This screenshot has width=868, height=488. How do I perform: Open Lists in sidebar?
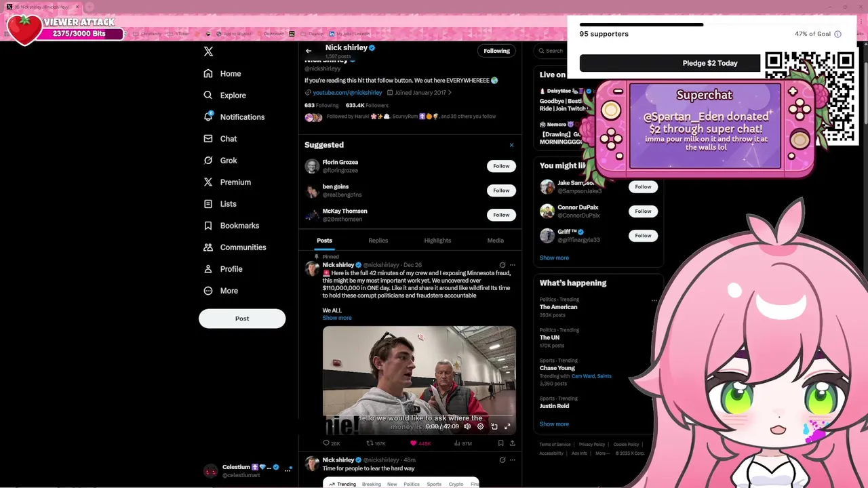(220, 203)
